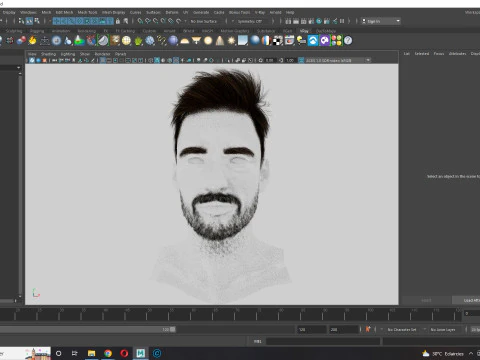Viewport: 480px width, 360px height.
Task: Open the Windows menu
Action: (28, 12)
